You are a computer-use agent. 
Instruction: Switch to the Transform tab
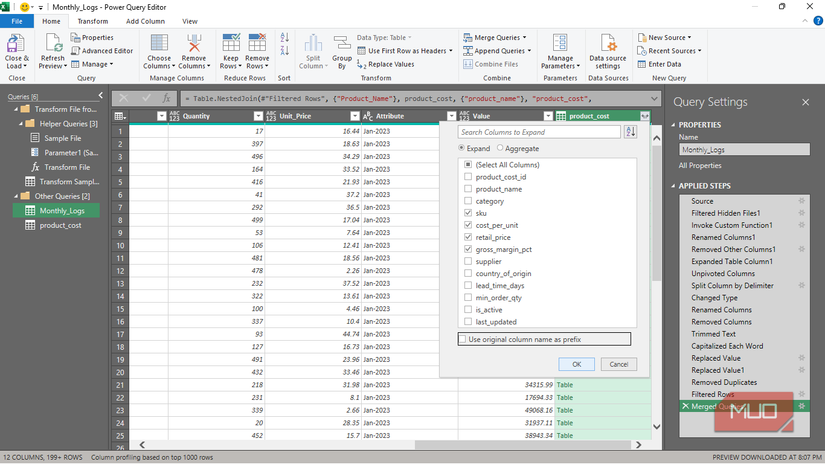[x=93, y=21]
